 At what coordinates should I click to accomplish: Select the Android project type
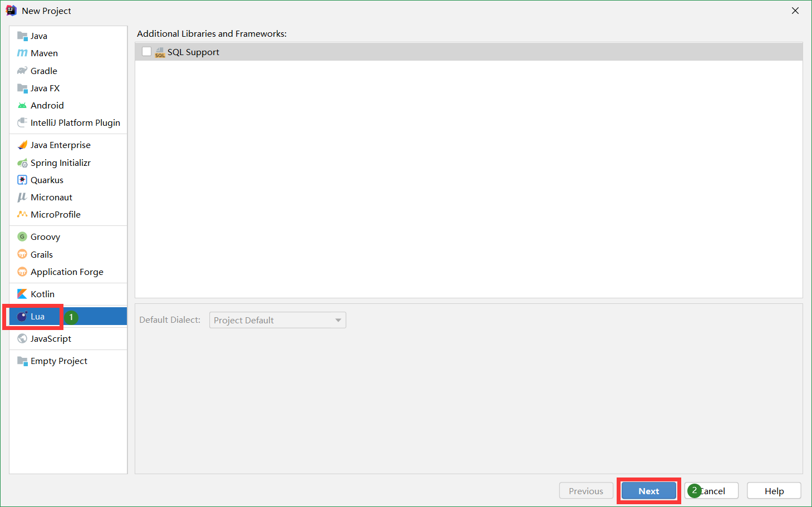[23, 105]
